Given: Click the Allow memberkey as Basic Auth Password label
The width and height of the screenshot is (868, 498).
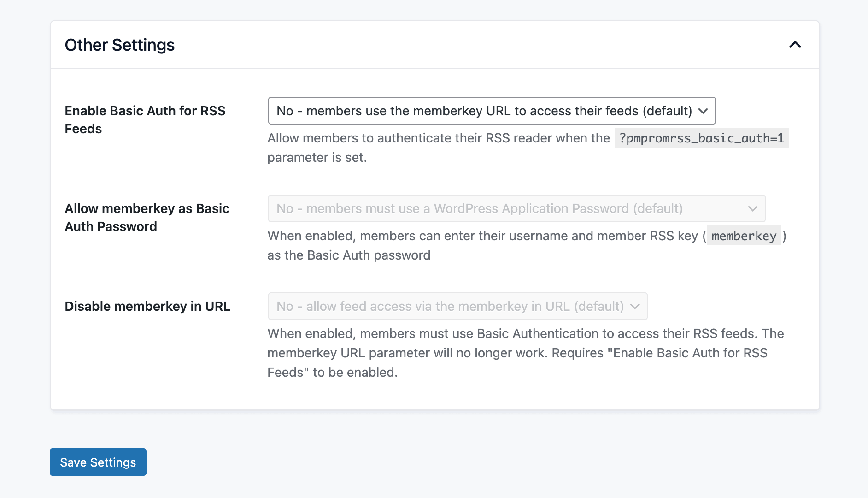Looking at the screenshot, I should tap(147, 217).
